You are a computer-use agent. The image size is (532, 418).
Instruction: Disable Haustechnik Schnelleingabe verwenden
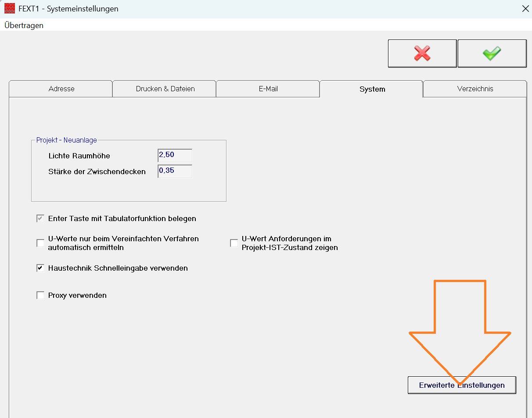(40, 268)
